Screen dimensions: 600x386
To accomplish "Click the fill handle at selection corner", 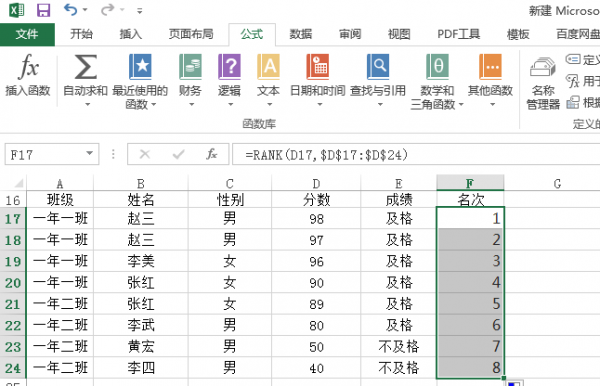I will [x=504, y=379].
